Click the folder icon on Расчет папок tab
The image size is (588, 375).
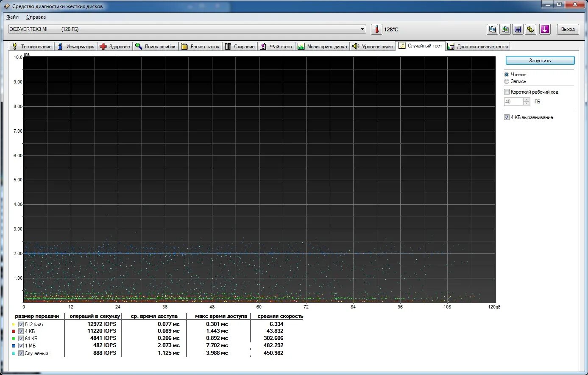(184, 47)
